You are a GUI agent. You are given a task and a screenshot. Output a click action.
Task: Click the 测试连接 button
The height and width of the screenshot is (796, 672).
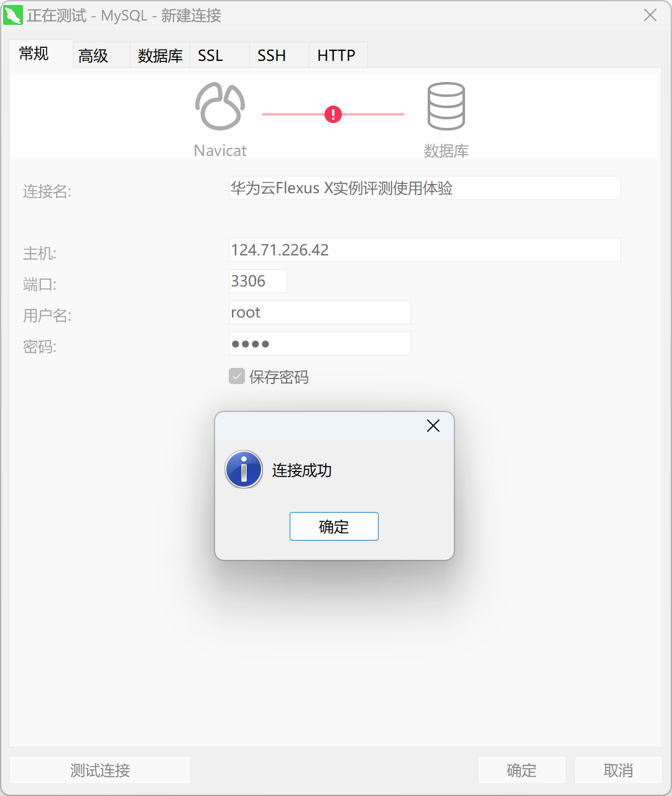click(x=100, y=771)
